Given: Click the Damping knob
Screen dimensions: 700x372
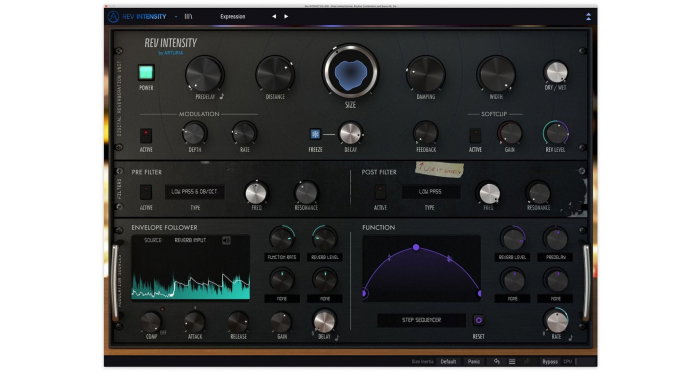Looking at the screenshot, I should (425, 74).
